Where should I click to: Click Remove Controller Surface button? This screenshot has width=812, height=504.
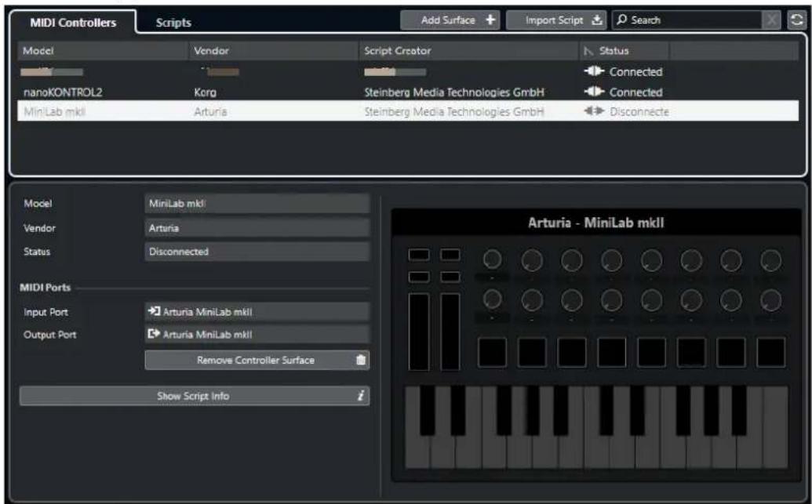point(257,360)
